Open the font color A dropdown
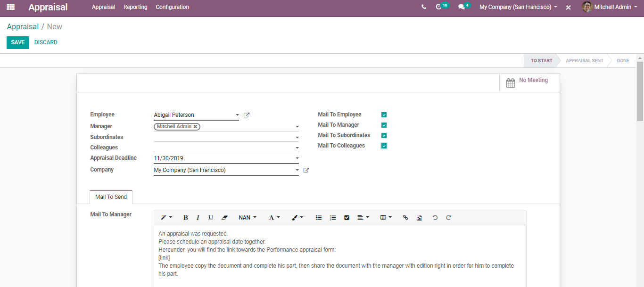Screen dimensions: 644x287 (x=274, y=218)
